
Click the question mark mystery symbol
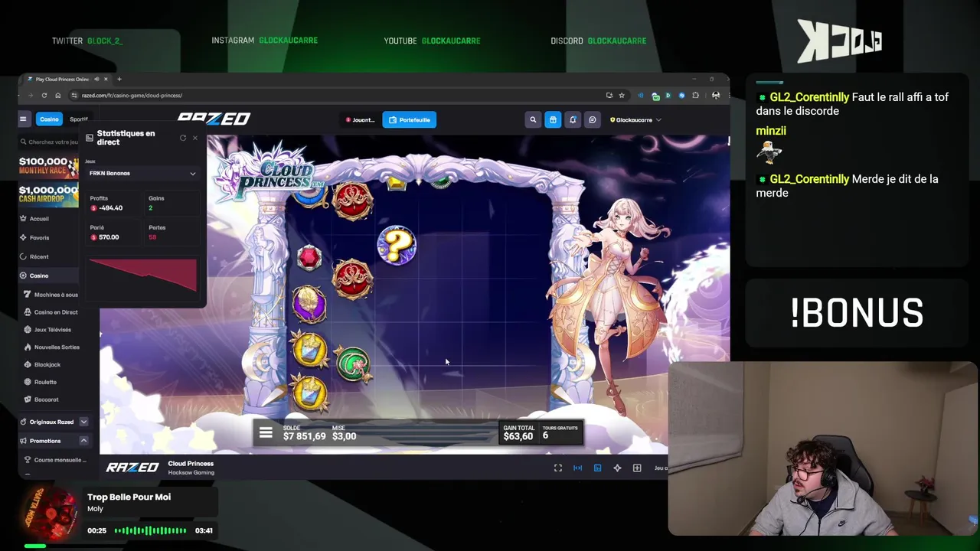(x=397, y=246)
